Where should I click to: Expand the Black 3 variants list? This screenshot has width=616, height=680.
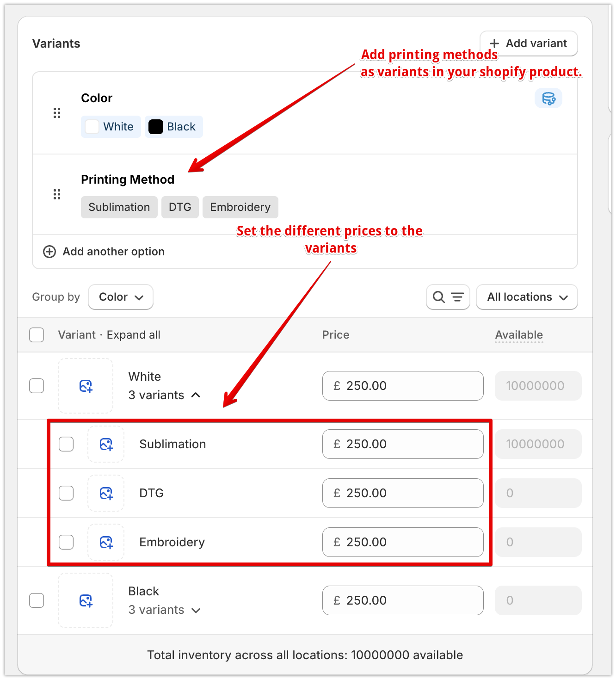coord(165,610)
